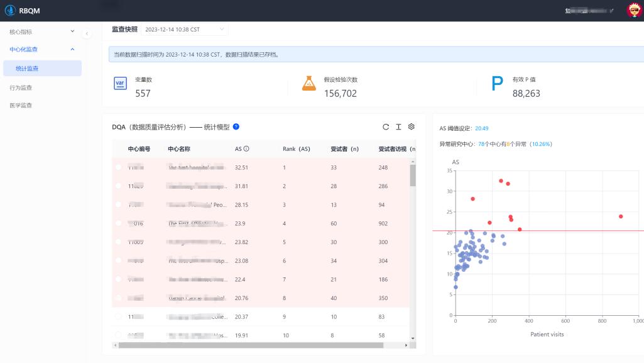Click the 156,702 hypothesis test count
This screenshot has width=644, height=363.
340,93
